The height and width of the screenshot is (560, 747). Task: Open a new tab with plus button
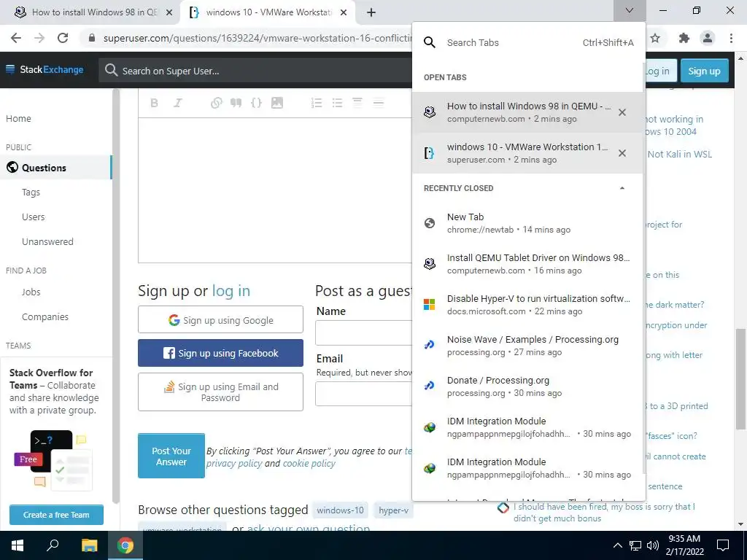(x=371, y=12)
